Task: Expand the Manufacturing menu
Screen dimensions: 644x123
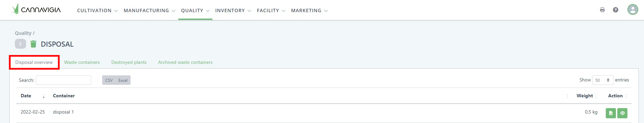Action: (149, 10)
